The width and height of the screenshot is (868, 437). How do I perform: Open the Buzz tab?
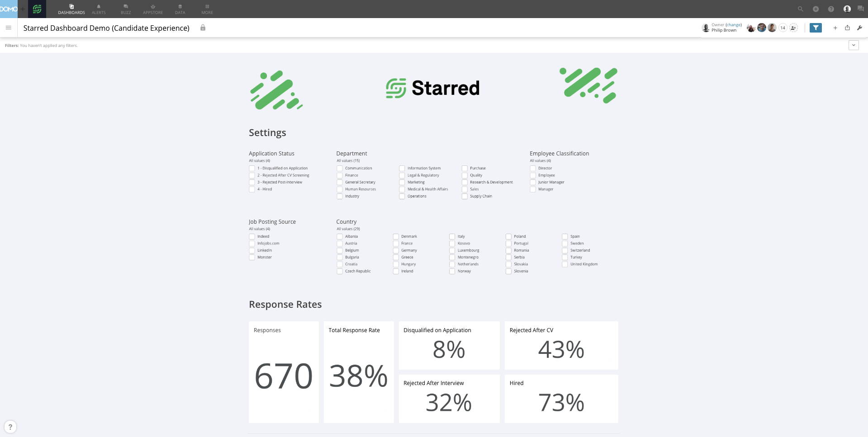click(126, 9)
